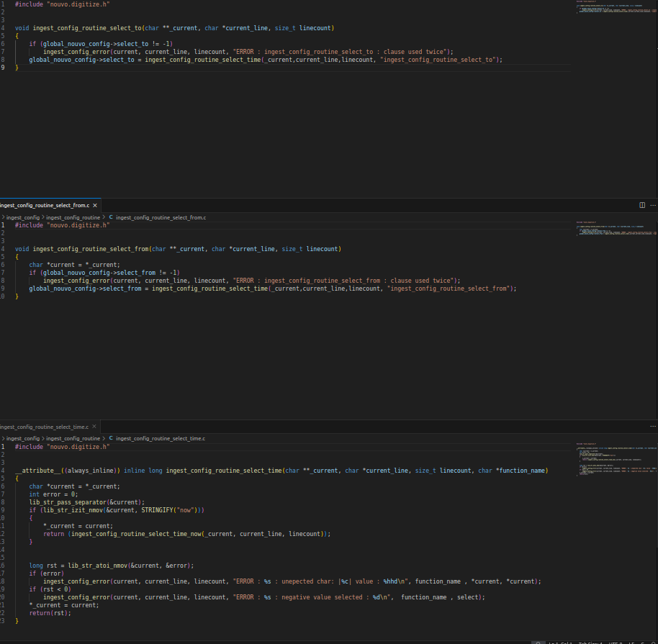Click __attribute__((always_inline)) in select_time.c

click(68, 471)
